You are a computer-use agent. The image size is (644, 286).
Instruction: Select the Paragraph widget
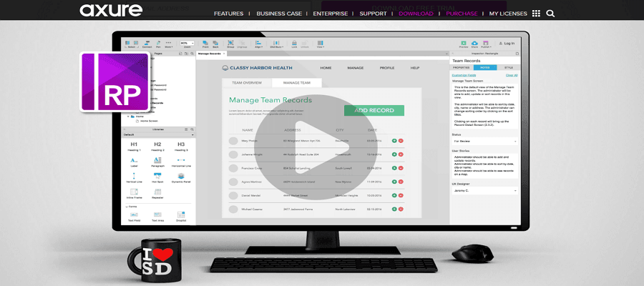(x=157, y=162)
